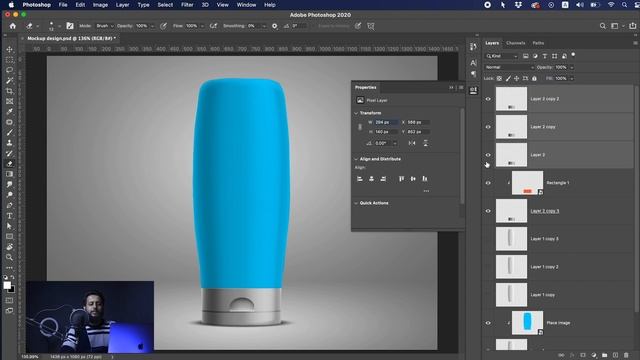
Task: Hide Rectangle 1 layer visibility
Action: point(488,183)
